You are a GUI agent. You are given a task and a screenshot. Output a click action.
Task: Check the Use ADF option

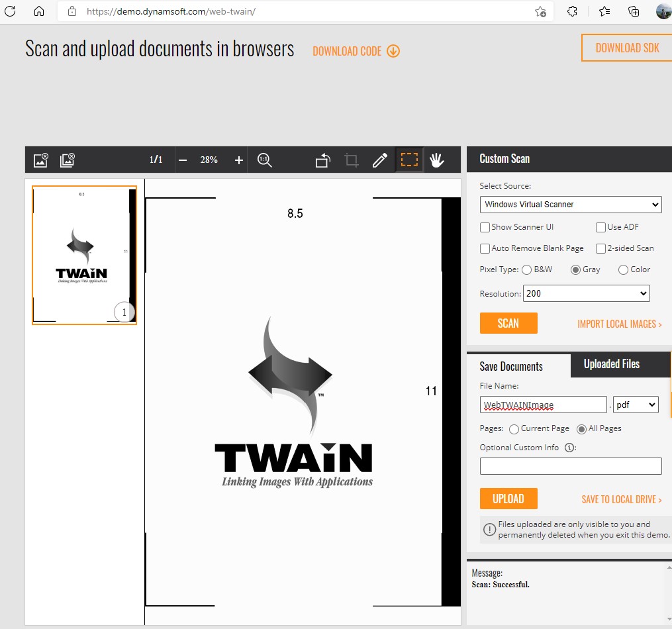point(600,227)
